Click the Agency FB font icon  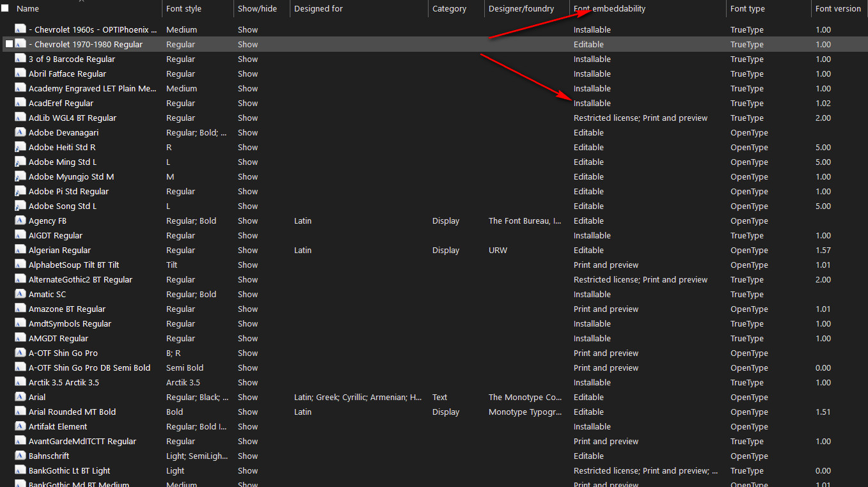pos(20,220)
